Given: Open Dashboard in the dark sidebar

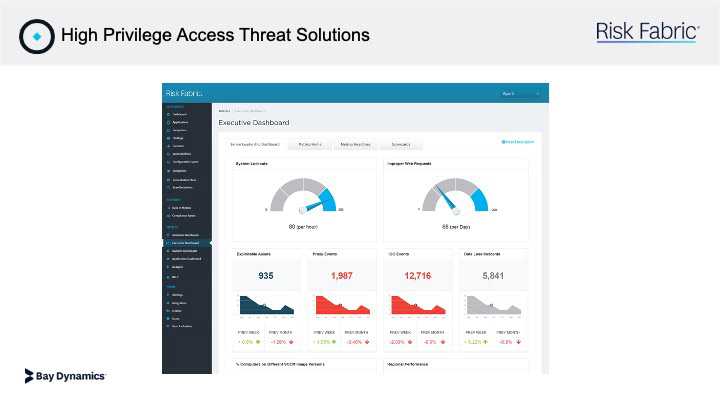Looking at the screenshot, I should point(179,114).
